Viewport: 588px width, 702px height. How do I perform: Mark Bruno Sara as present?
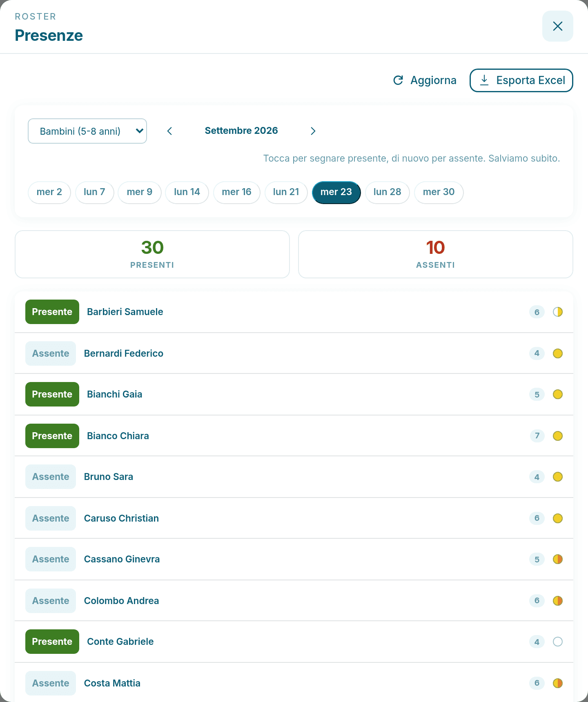(51, 477)
